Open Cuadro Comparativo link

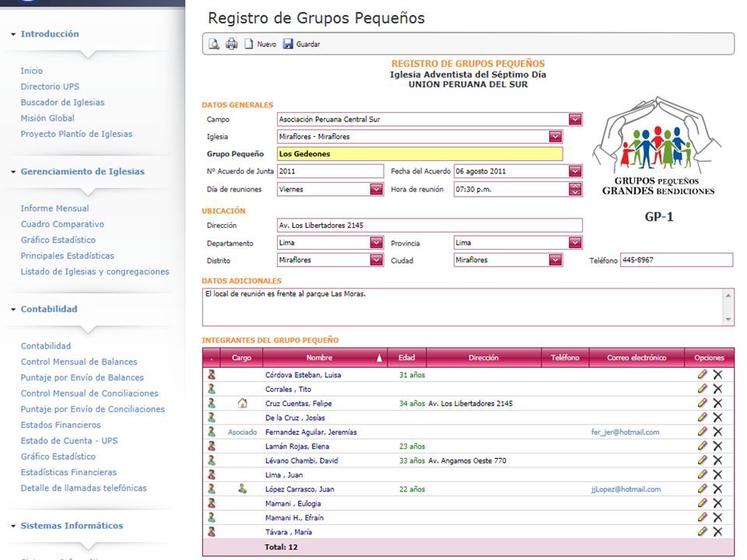point(62,224)
